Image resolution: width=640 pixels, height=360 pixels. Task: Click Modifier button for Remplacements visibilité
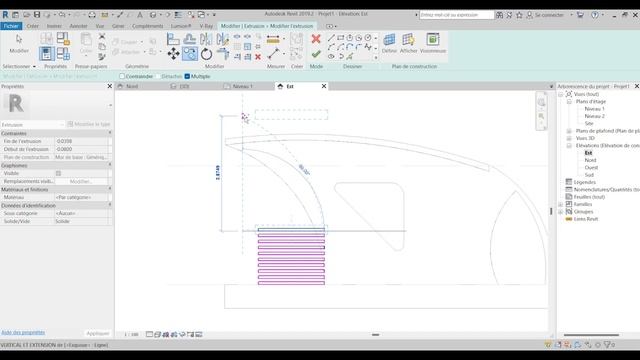pyautogui.click(x=81, y=181)
